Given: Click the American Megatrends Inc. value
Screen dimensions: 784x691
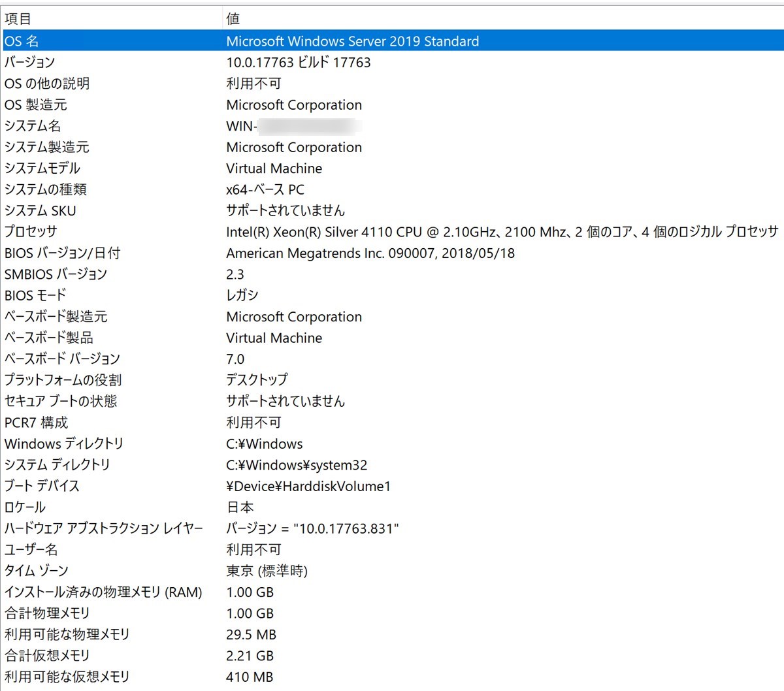Looking at the screenshot, I should (370, 253).
